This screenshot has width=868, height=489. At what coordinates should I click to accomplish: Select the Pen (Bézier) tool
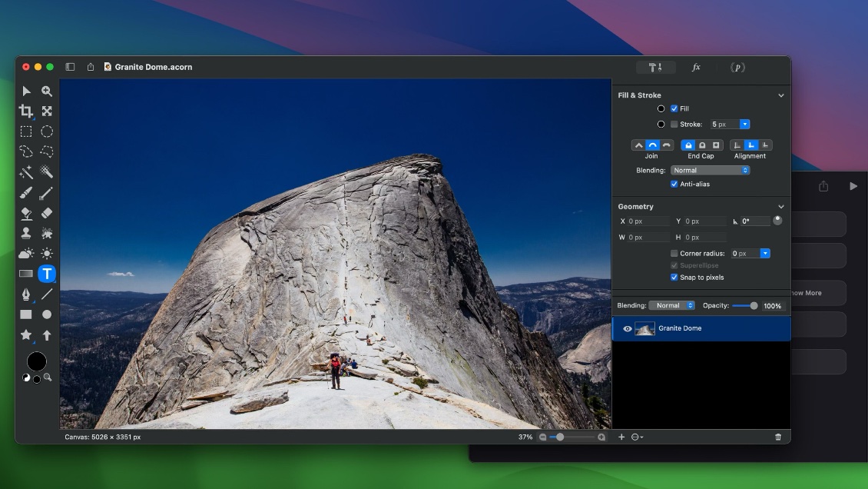click(26, 294)
